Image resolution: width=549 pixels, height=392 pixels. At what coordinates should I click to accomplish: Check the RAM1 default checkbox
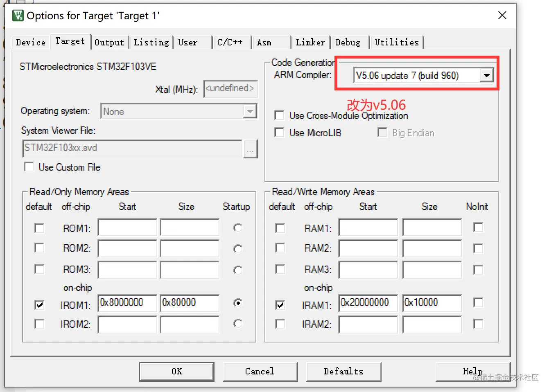[x=280, y=228]
